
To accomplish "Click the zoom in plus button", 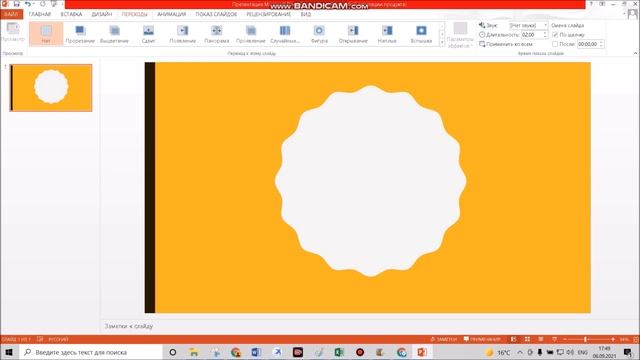I will 613,339.
